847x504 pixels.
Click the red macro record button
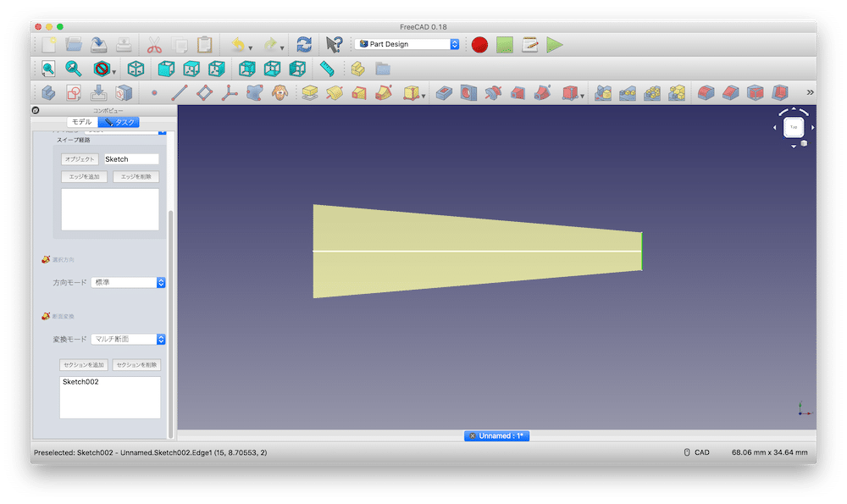coord(480,45)
